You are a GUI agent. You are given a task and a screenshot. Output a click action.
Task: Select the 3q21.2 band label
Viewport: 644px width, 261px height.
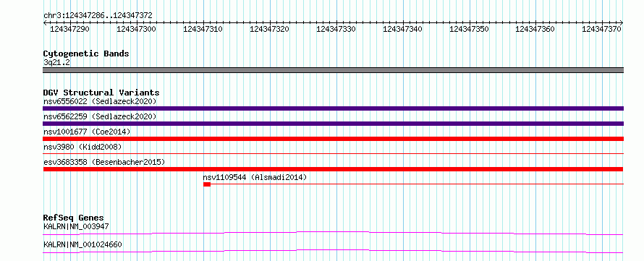[56, 62]
